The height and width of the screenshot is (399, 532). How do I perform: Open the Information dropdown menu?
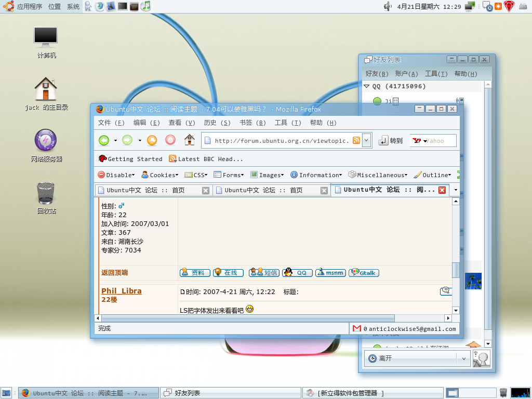point(316,175)
